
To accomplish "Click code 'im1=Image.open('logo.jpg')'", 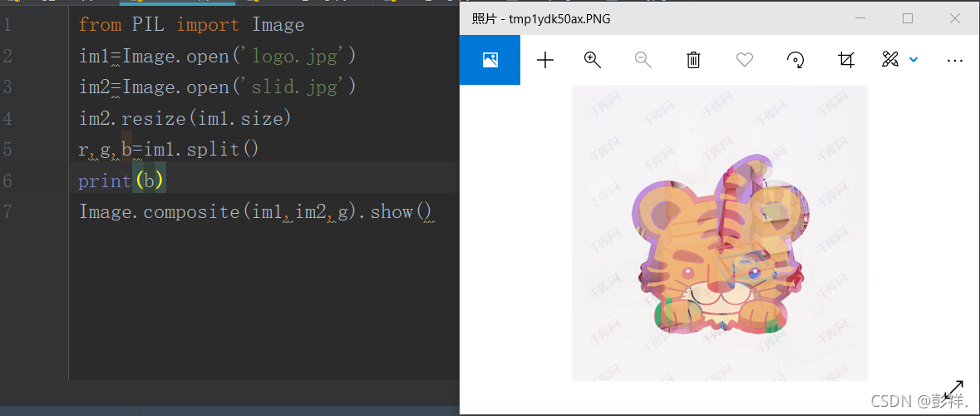I will 218,57.
